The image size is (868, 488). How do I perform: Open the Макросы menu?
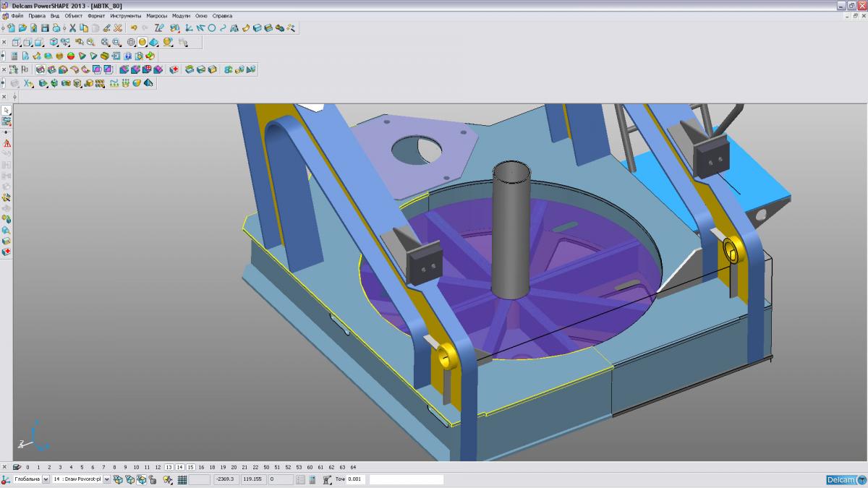pyautogui.click(x=156, y=15)
